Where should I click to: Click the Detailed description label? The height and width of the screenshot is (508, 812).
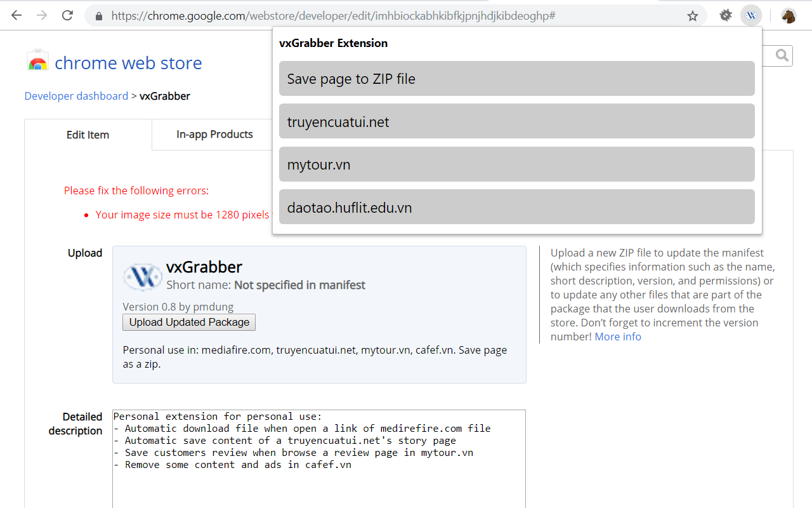pos(75,424)
